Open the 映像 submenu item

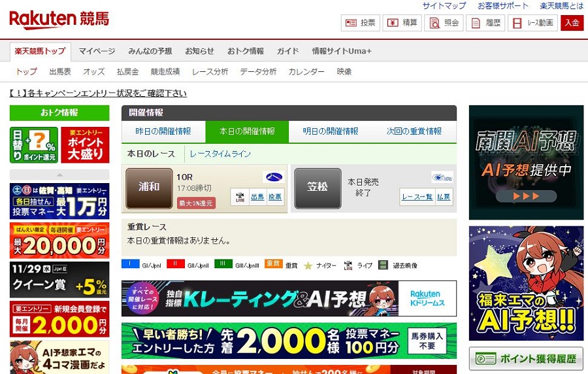tap(344, 71)
